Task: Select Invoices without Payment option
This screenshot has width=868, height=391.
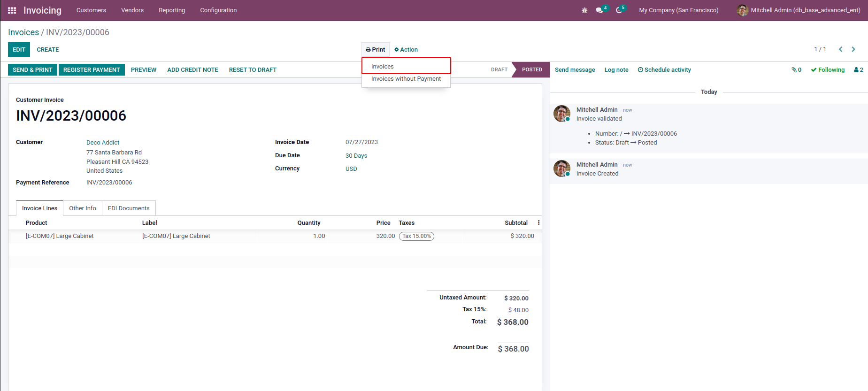Action: pyautogui.click(x=406, y=79)
